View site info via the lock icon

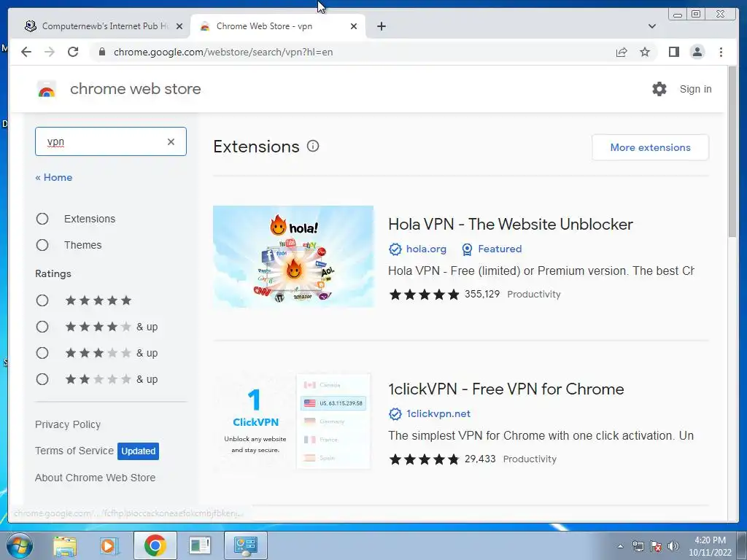(x=101, y=52)
